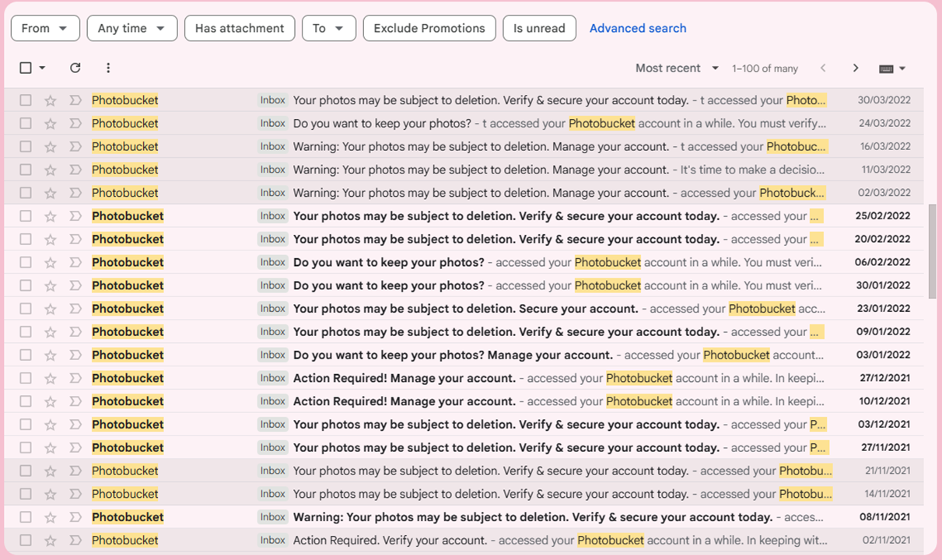Star the unread email dated 06/02/2022
Screen dimensions: 942x560
(49, 262)
